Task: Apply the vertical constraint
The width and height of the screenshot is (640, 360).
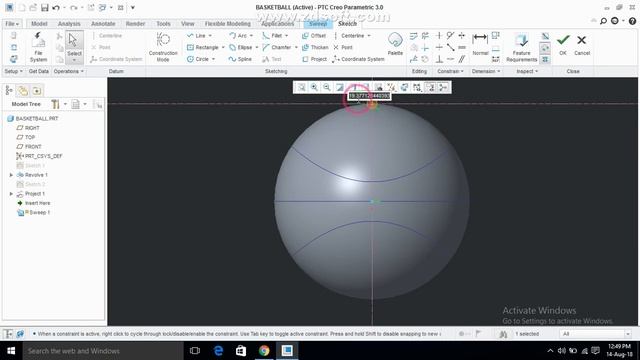Action: click(x=439, y=36)
